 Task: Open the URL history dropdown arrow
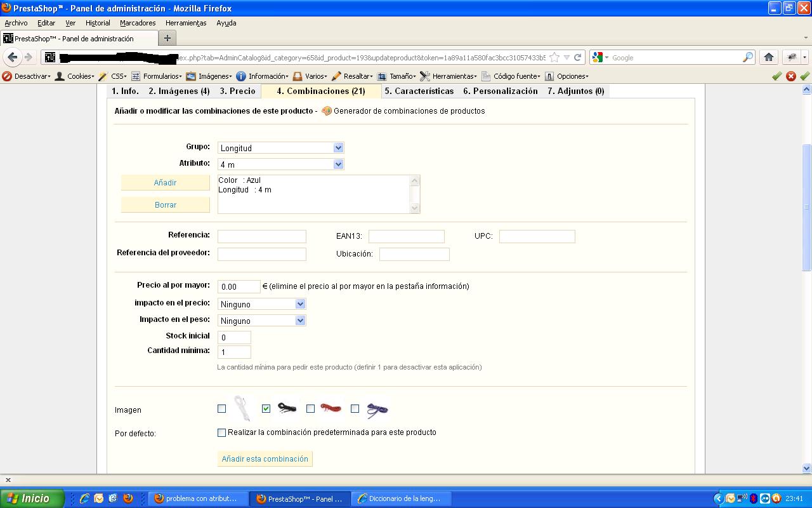click(x=566, y=57)
